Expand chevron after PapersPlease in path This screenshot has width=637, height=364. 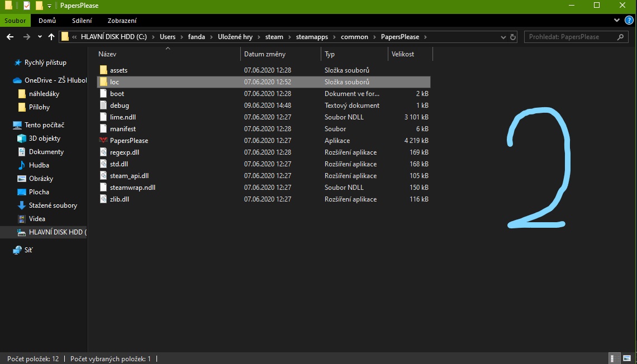click(425, 37)
